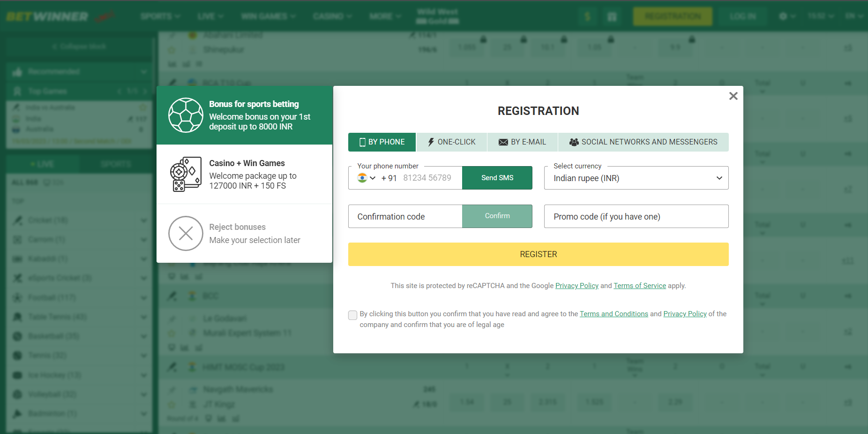Open the reCAPTCHA Privacy Policy link
This screenshot has width=868, height=434.
(577, 286)
